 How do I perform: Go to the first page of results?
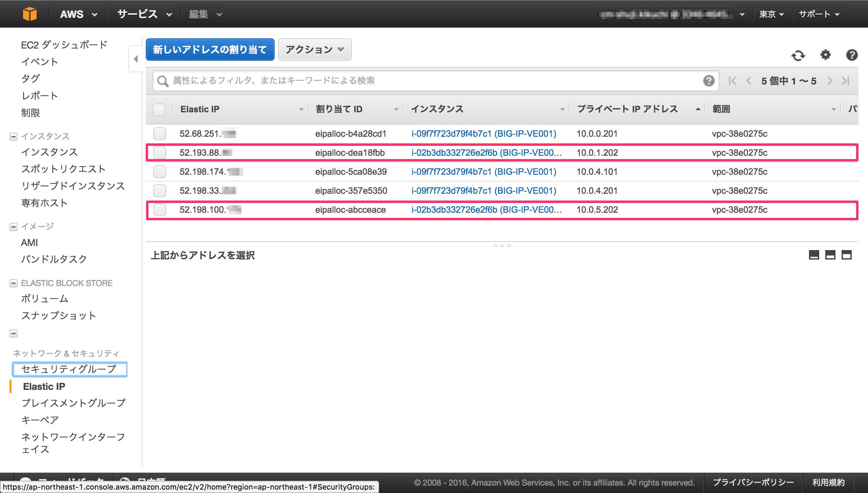pos(732,81)
